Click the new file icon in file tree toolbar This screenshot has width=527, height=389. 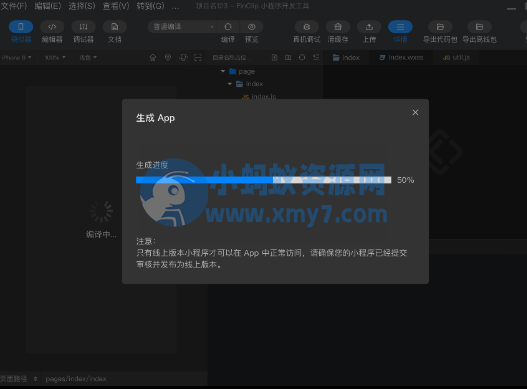pos(275,57)
